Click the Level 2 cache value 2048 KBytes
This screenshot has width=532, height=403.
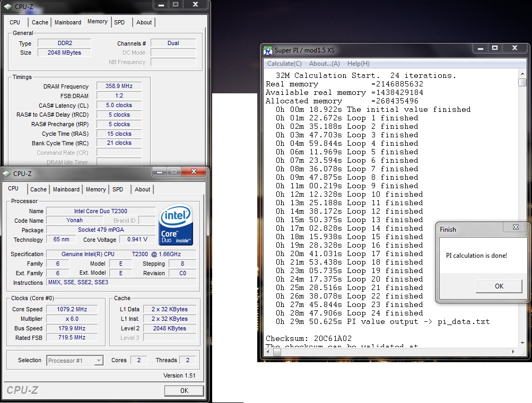point(170,328)
